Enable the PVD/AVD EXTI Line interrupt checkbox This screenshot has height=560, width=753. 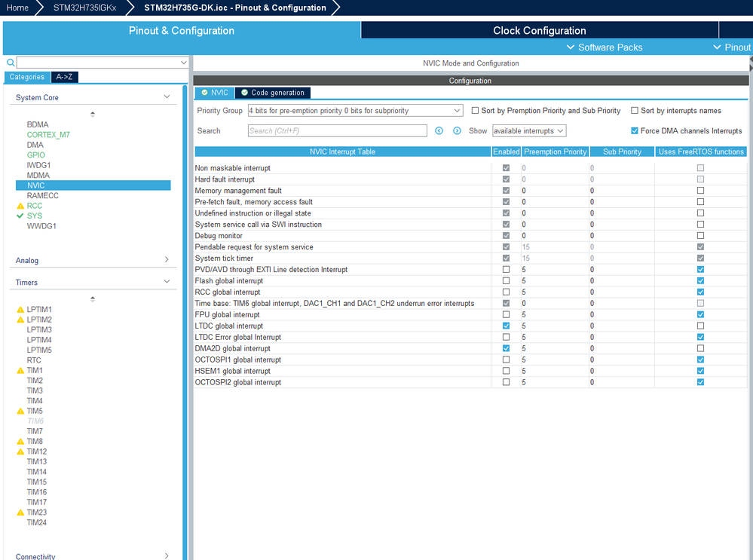[507, 269]
